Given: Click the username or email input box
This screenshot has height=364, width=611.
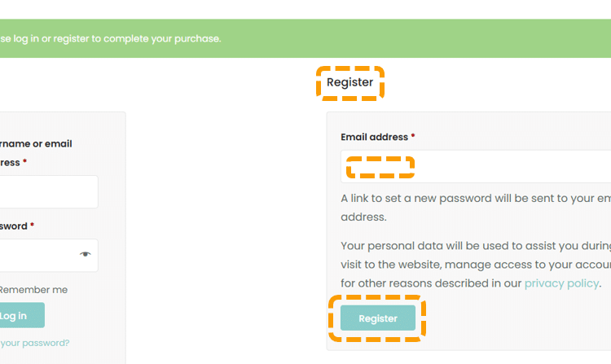Looking at the screenshot, I should tap(47, 192).
